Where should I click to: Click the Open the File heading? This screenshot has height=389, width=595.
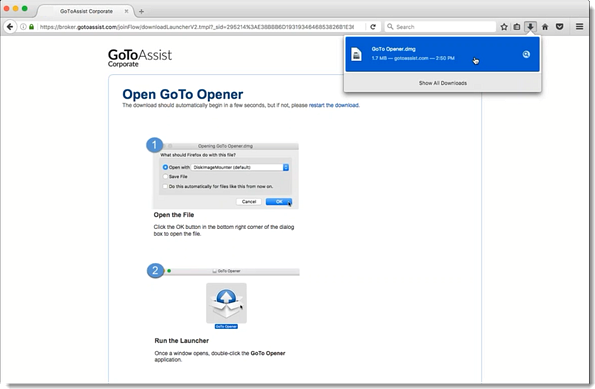[x=174, y=215]
